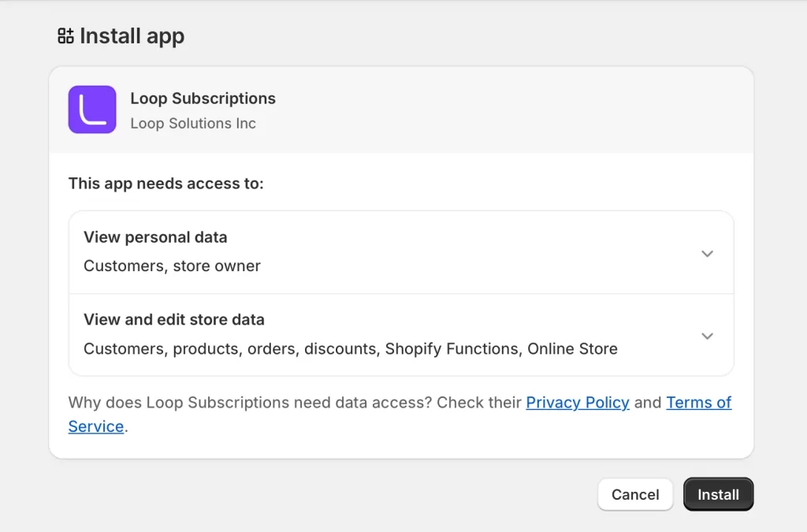
Task: Click the Loop Solutions Inc developer name
Action: (x=193, y=124)
